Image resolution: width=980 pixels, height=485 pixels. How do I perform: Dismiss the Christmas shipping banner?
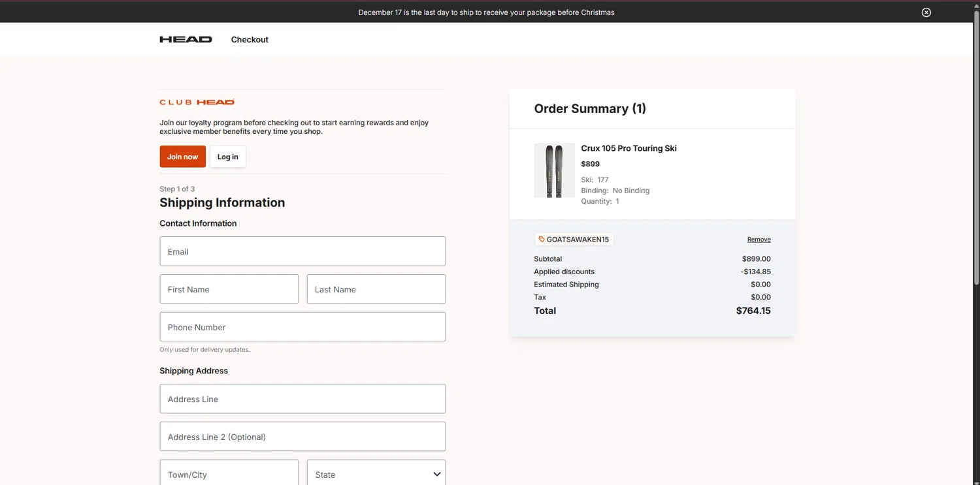click(926, 12)
